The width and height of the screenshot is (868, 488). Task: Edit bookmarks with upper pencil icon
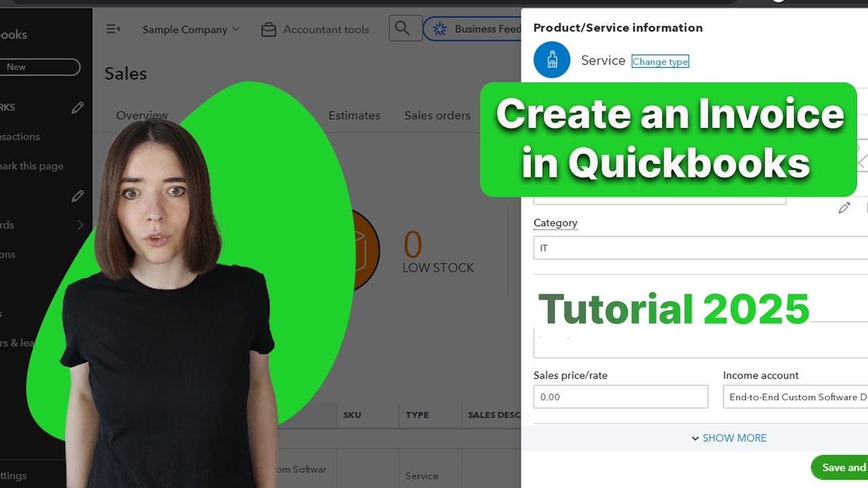[x=78, y=107]
